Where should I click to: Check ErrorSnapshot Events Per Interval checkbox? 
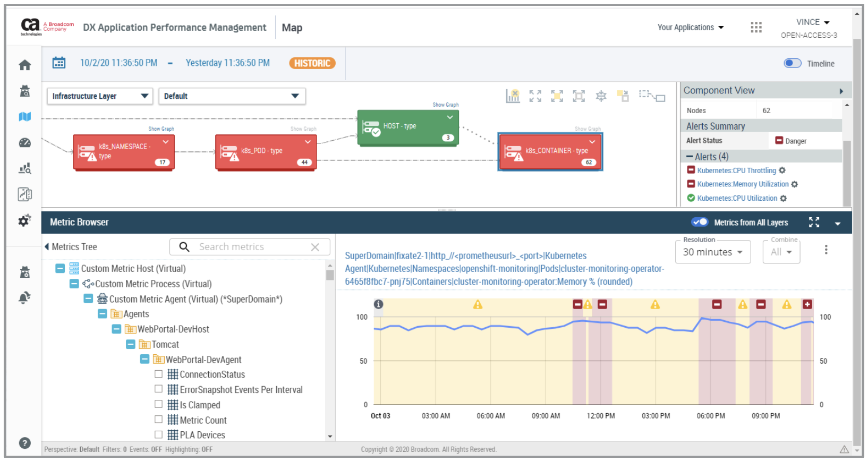158,389
